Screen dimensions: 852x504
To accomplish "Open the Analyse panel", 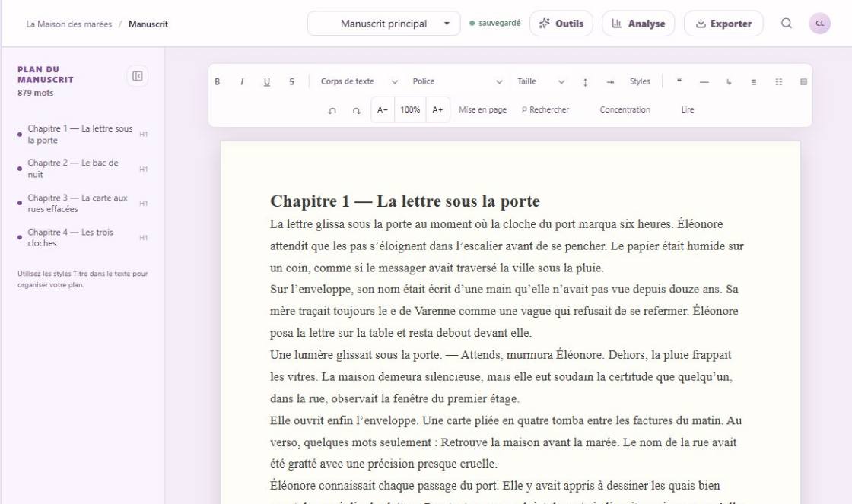I will click(x=638, y=24).
